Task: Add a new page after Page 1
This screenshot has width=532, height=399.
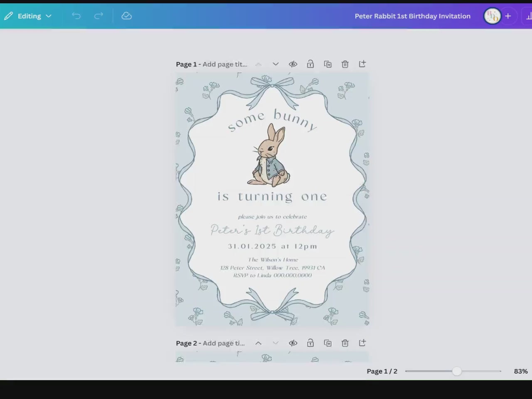Action: (362, 64)
